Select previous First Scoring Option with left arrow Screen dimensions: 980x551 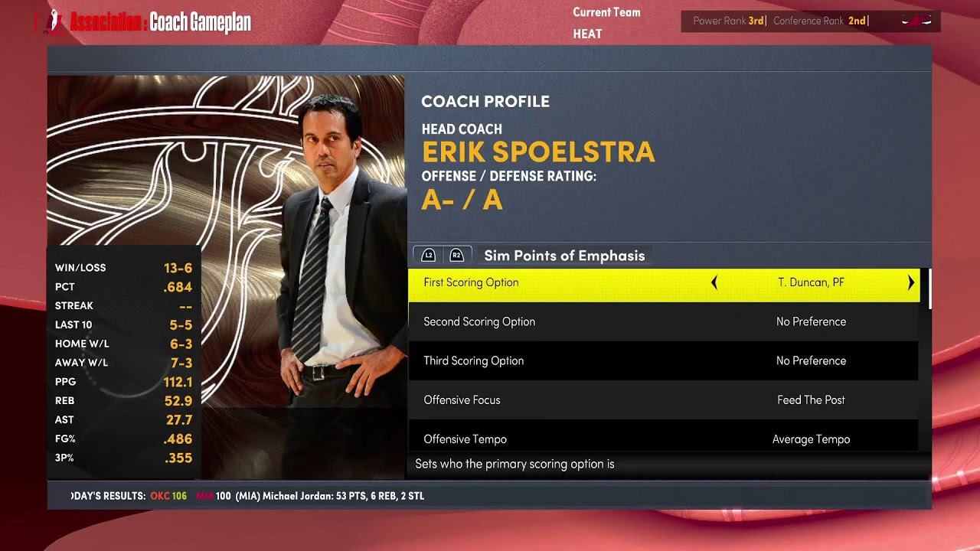714,282
